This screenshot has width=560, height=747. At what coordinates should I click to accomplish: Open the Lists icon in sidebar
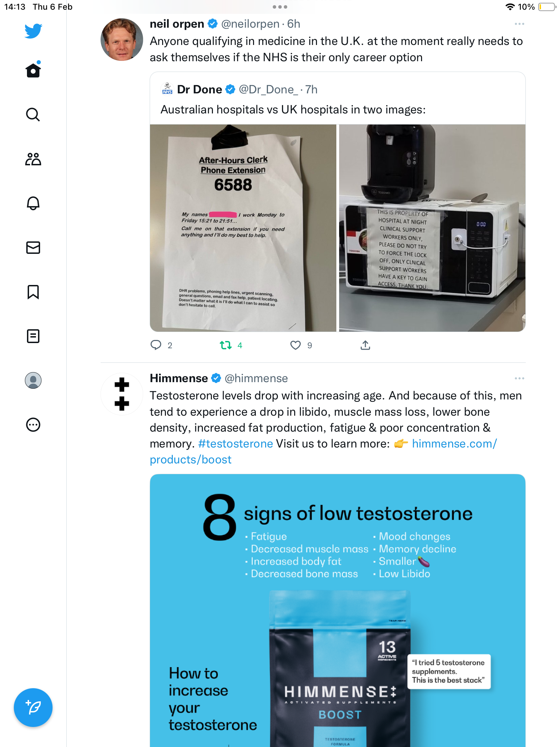[x=33, y=336]
